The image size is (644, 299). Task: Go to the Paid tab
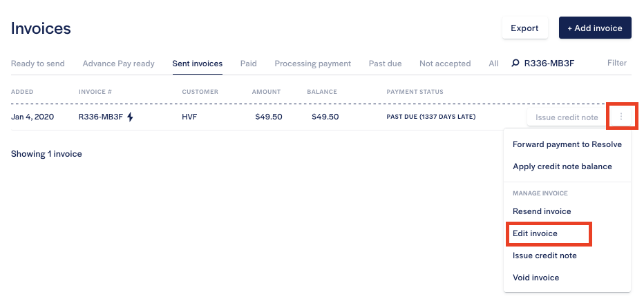tap(249, 64)
